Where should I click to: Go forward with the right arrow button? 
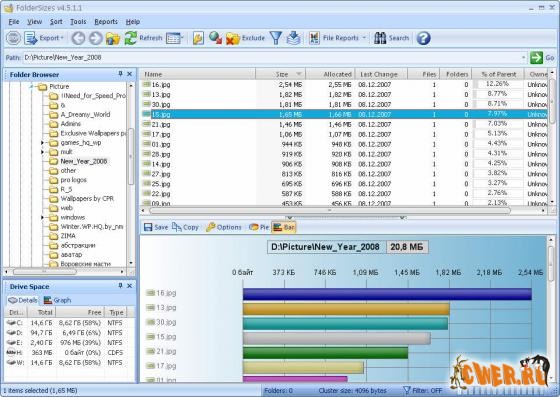[95, 38]
